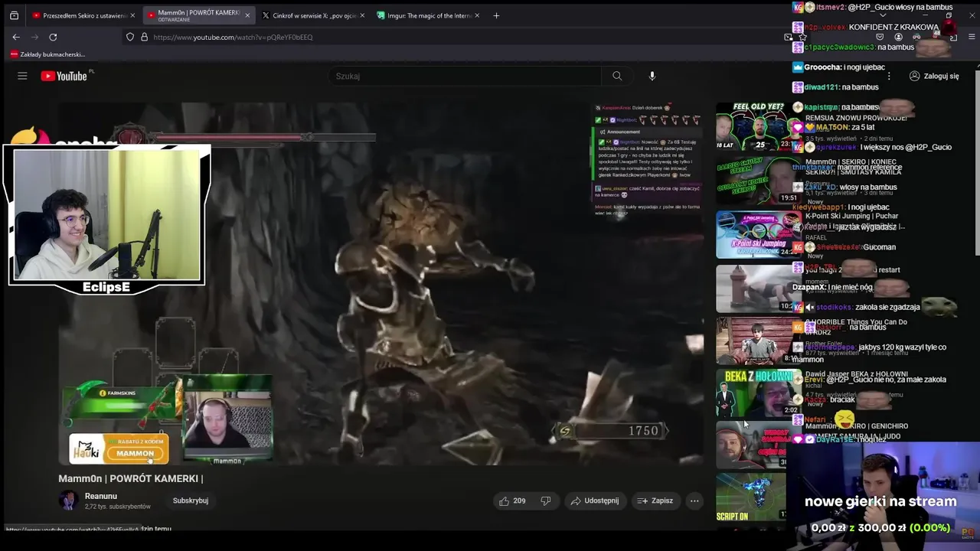This screenshot has height=551, width=980.
Task: Open the Genichiro samurai video thumbnail
Action: tap(751, 445)
